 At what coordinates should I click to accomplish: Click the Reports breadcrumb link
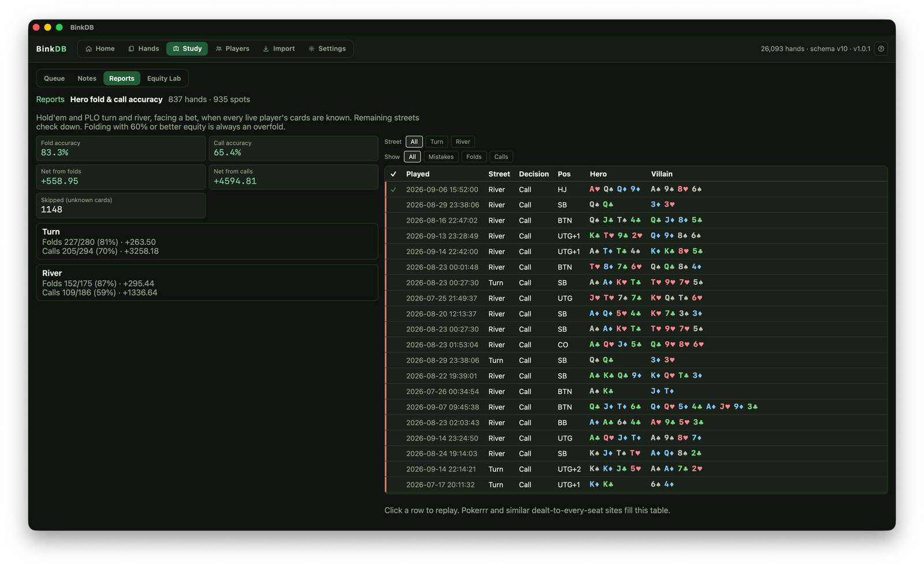tap(50, 99)
